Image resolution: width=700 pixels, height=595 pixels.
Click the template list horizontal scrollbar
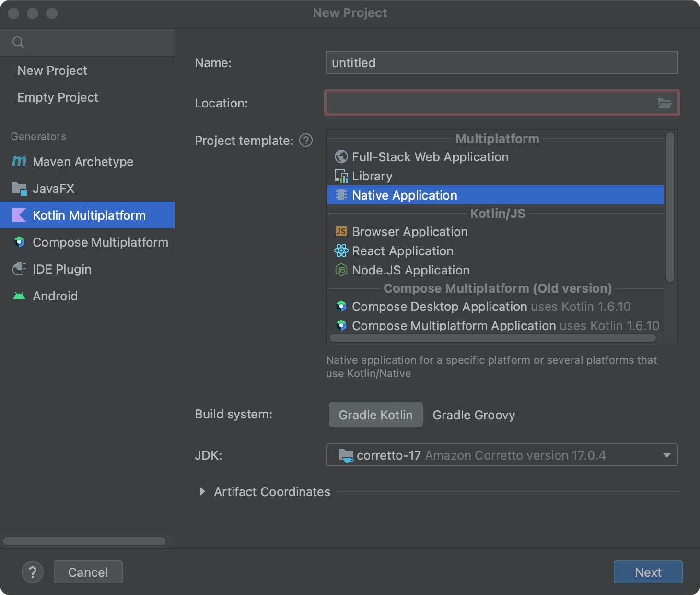(493, 338)
